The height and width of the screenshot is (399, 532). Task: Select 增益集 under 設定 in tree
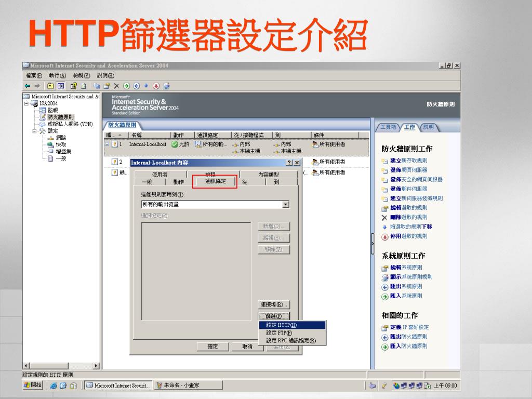click(x=63, y=151)
